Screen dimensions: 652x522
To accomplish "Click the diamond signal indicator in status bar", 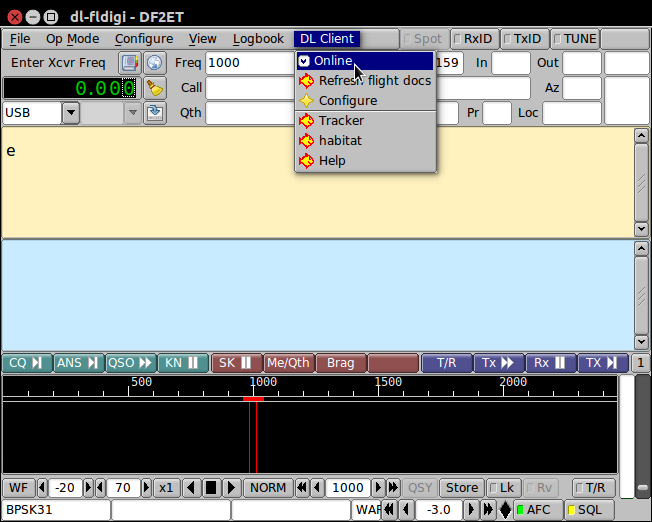I will (x=505, y=510).
